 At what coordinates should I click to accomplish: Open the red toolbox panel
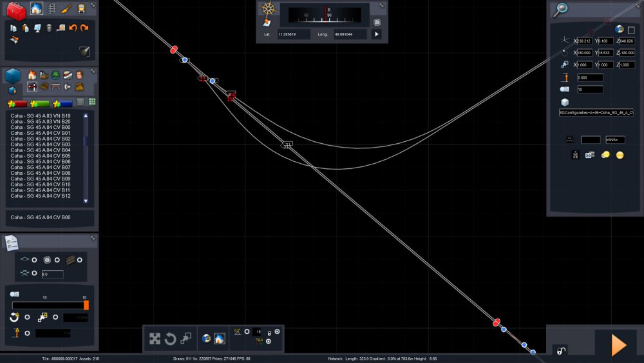[15, 10]
